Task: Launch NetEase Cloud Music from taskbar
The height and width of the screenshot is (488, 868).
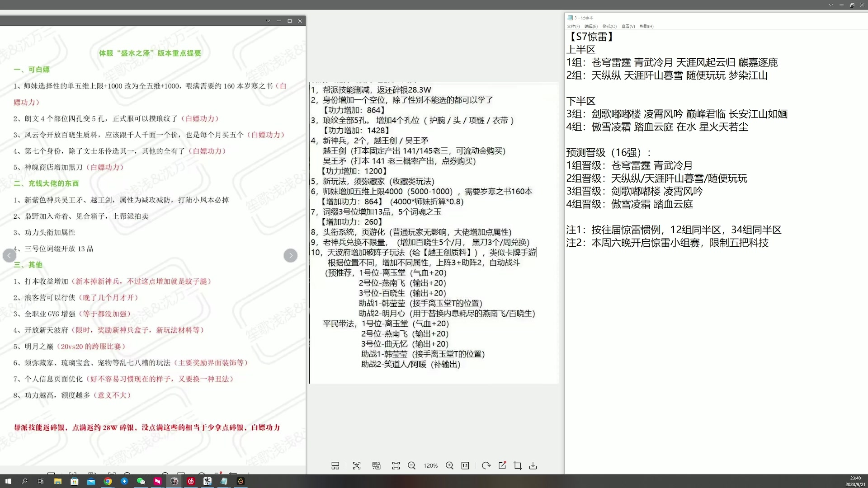Action: point(191,481)
